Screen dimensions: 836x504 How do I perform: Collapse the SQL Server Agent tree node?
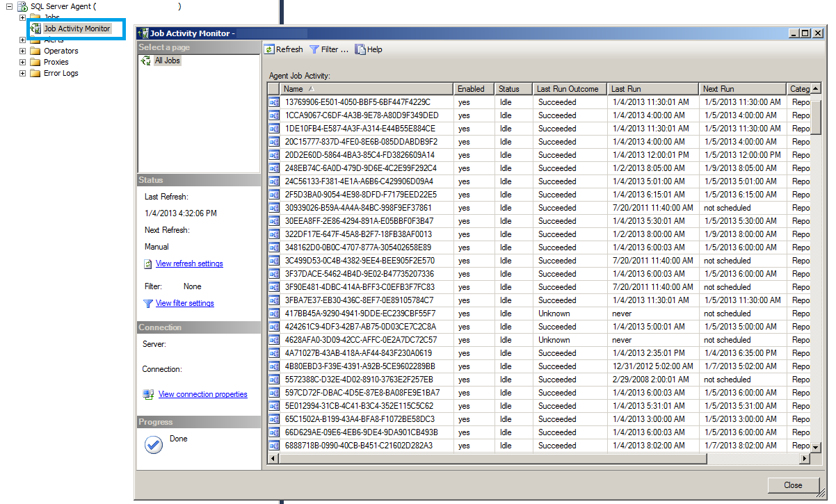coord(9,6)
